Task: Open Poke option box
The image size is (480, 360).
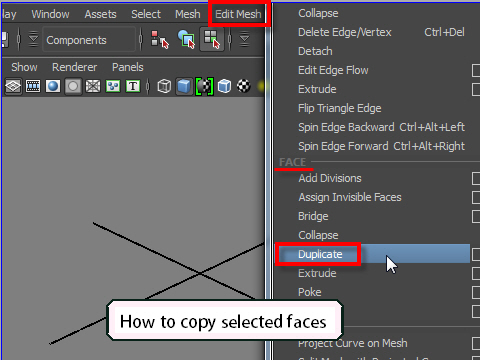Action: click(476, 292)
